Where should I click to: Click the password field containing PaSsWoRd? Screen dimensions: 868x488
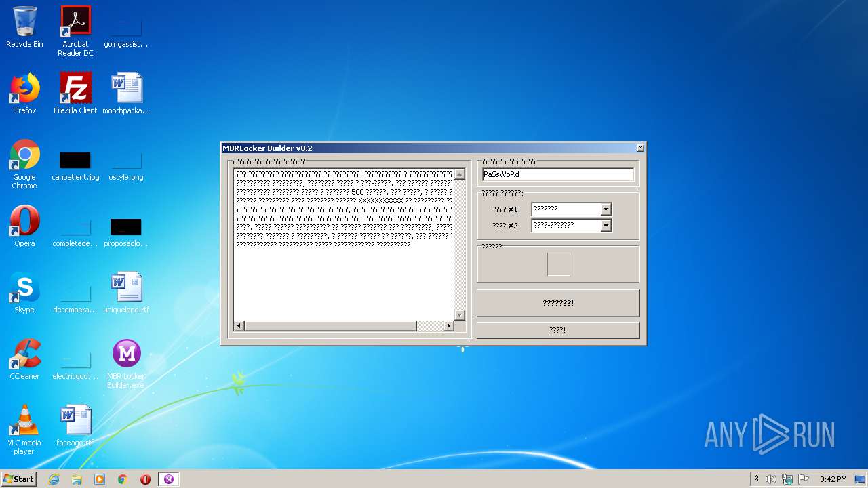click(558, 174)
